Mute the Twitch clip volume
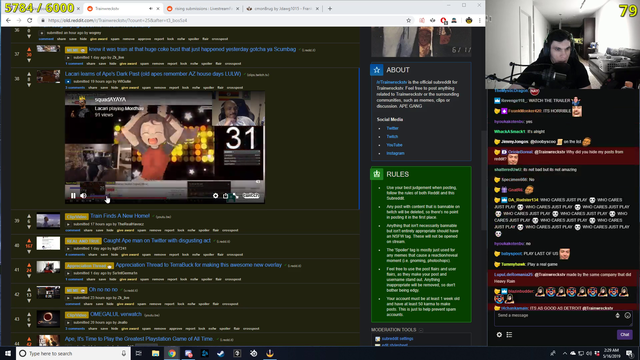 83,196
